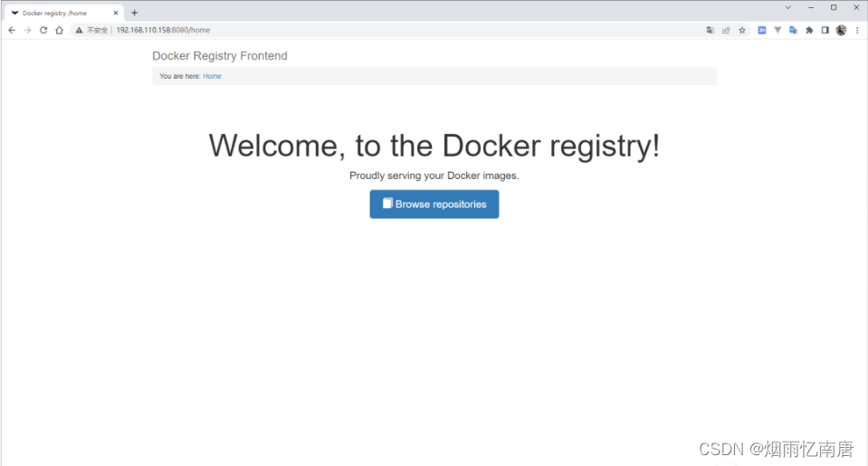Open the extensions puzzle icon
868x466 pixels.
pyautogui.click(x=809, y=30)
